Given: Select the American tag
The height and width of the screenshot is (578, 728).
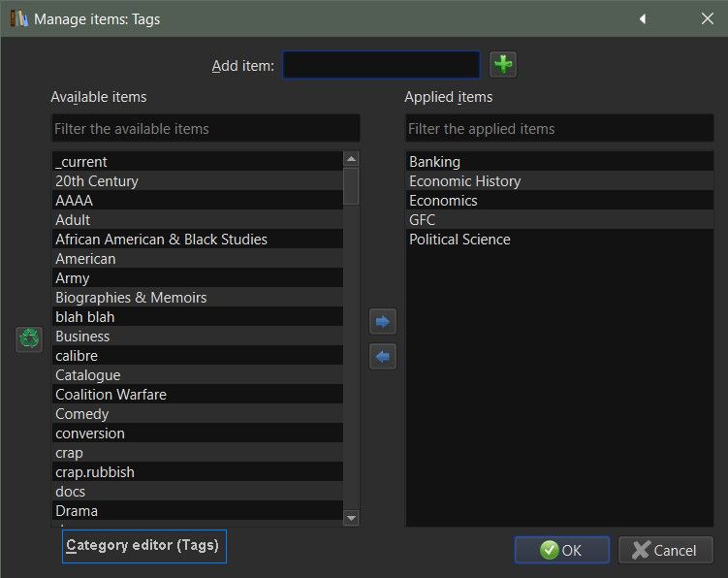Looking at the screenshot, I should 198,258.
